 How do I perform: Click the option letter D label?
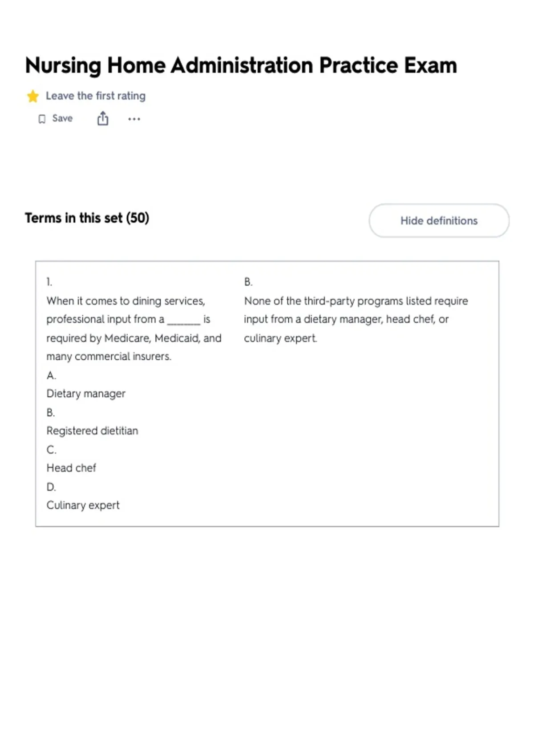[x=51, y=487]
